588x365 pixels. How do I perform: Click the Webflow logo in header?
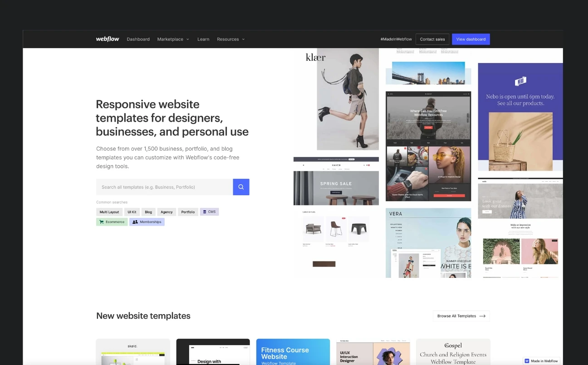click(108, 39)
